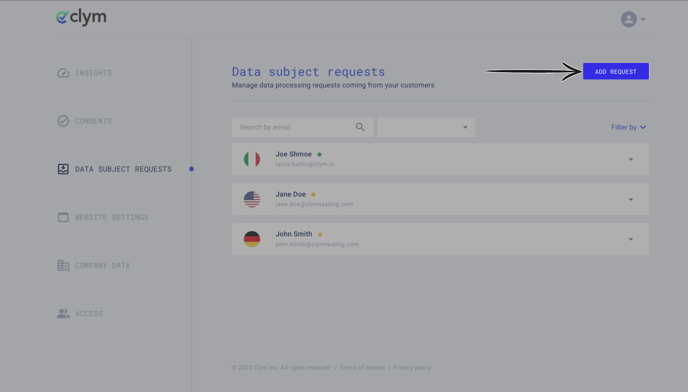The width and height of the screenshot is (688, 392).
Task: Click email laura.battin@clym.io
Action: click(x=305, y=164)
